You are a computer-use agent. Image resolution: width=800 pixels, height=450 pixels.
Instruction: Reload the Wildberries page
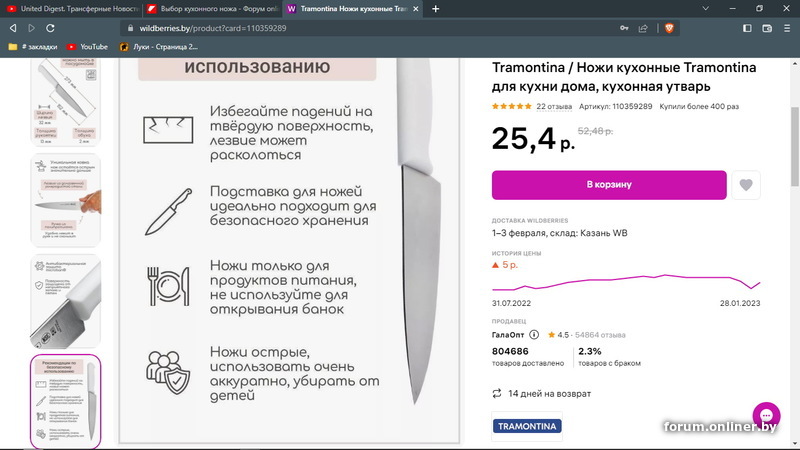[50, 28]
